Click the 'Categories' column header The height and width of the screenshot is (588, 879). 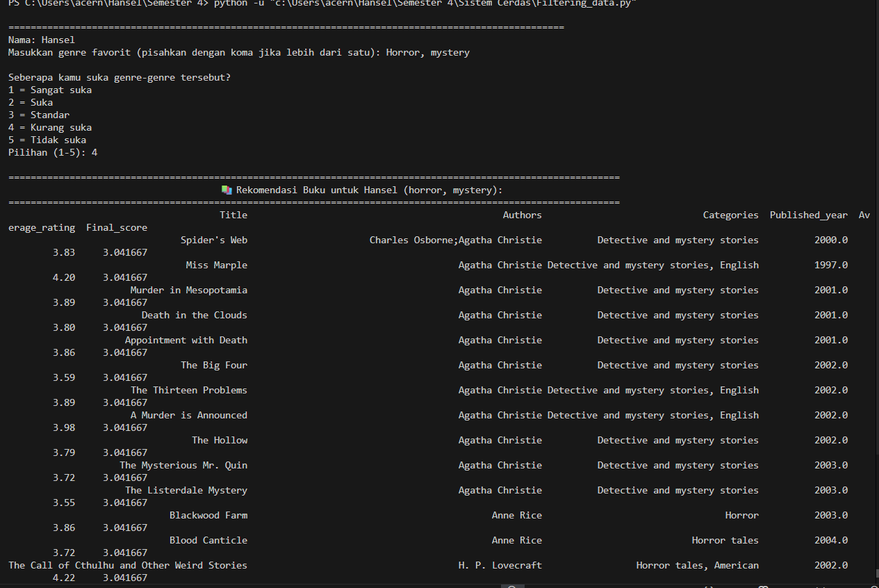(731, 215)
